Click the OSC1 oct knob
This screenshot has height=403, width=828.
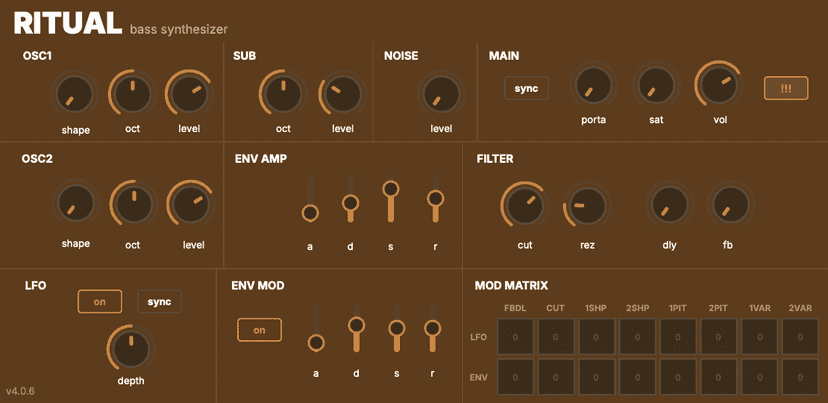[x=132, y=95]
